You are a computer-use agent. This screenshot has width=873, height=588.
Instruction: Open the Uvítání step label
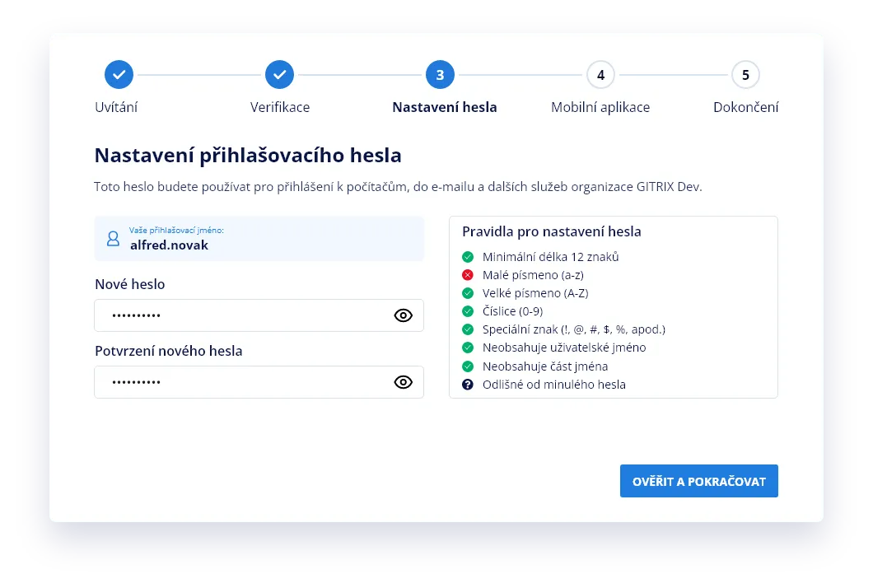coord(116,107)
